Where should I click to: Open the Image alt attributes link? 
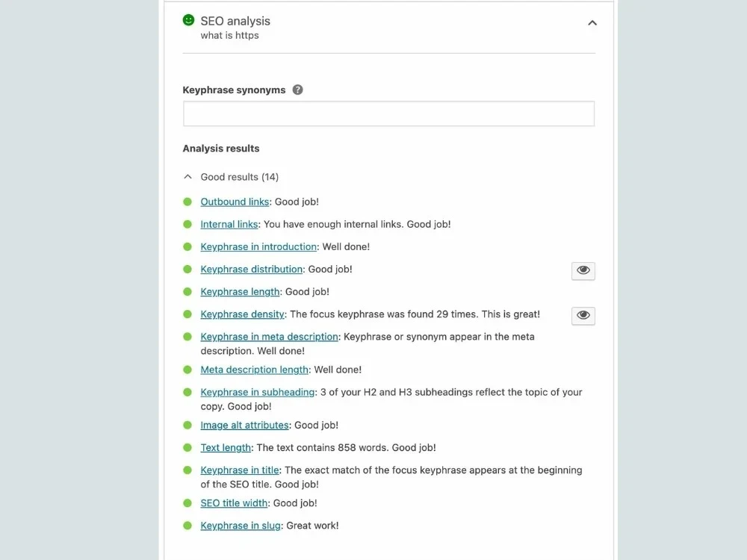tap(244, 425)
